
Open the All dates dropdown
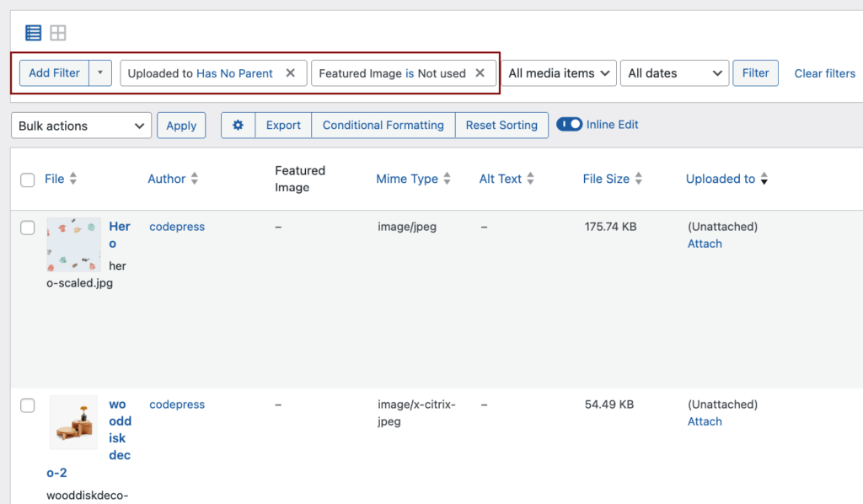click(674, 73)
